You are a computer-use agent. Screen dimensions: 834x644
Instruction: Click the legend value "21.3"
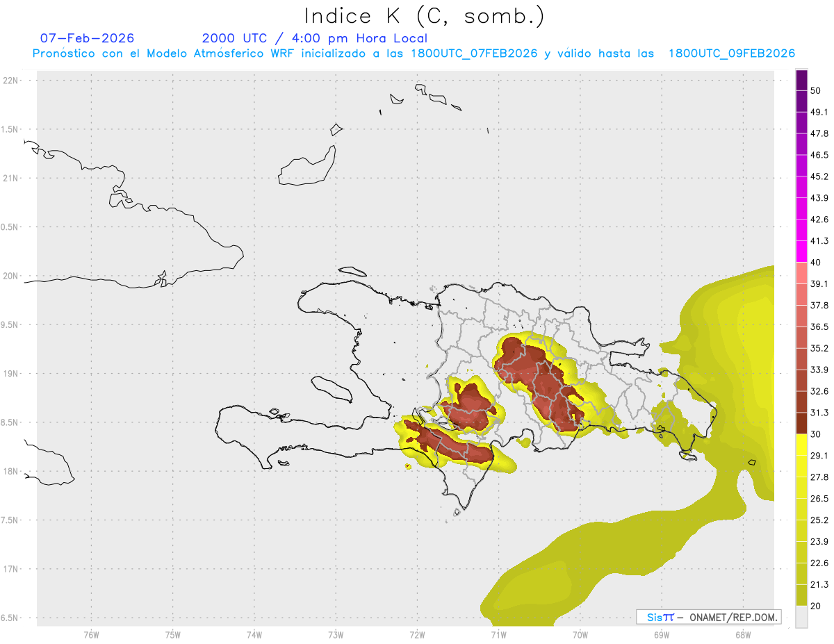click(820, 586)
